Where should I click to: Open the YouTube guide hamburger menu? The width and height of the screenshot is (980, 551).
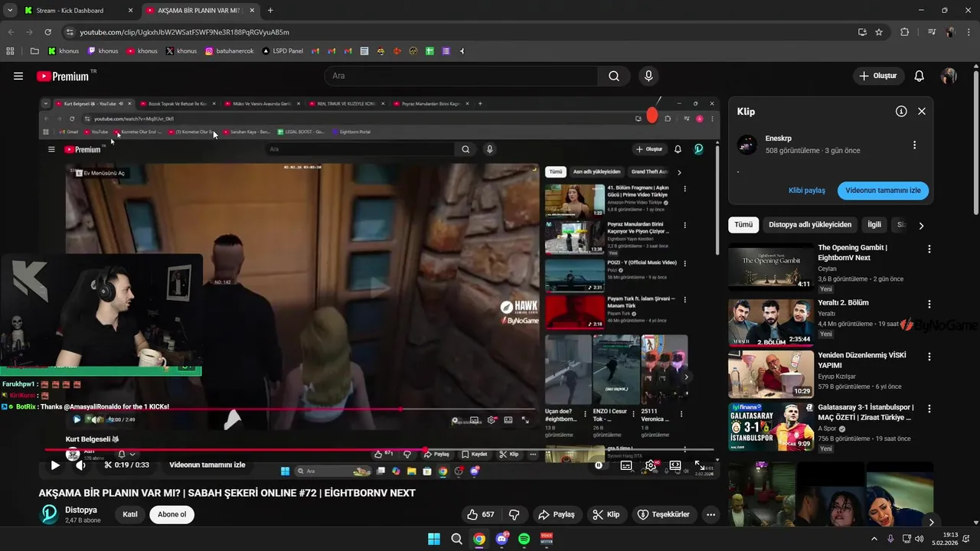click(x=18, y=76)
